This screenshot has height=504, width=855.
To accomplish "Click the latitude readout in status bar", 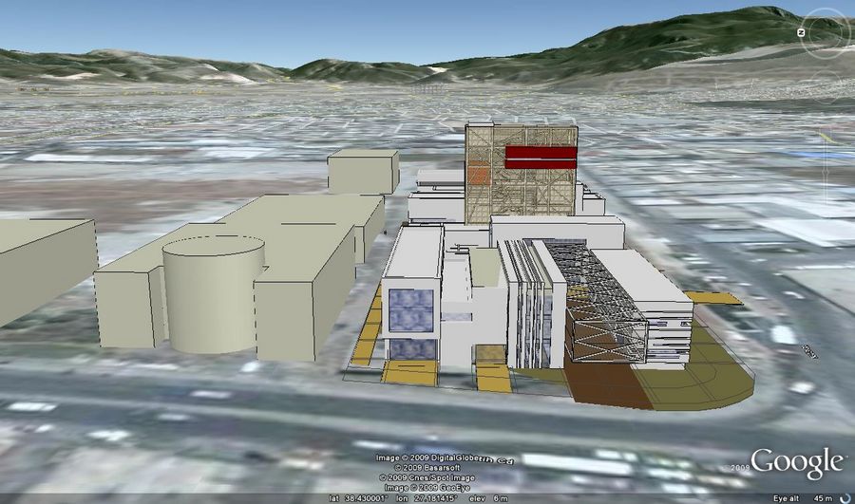I will pos(358,497).
